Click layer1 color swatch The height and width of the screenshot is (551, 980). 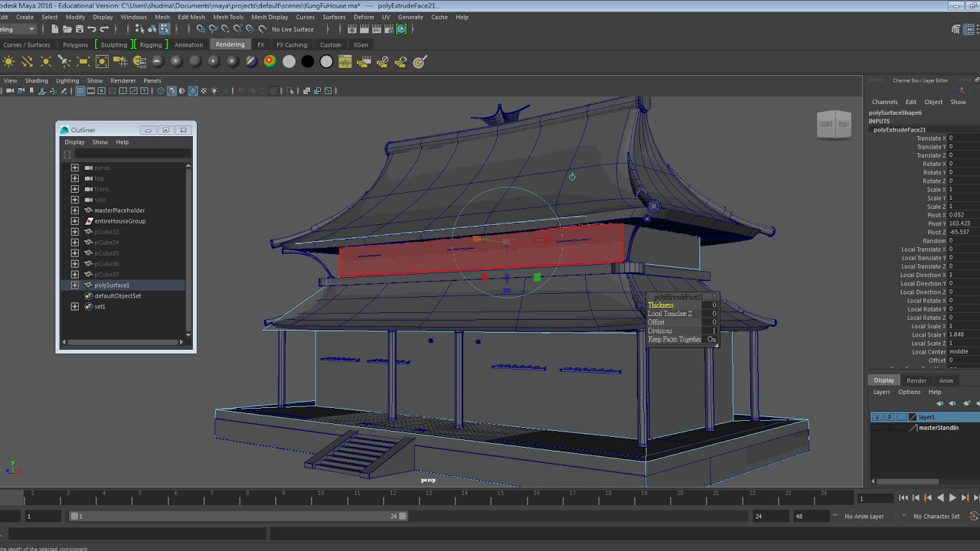click(913, 417)
